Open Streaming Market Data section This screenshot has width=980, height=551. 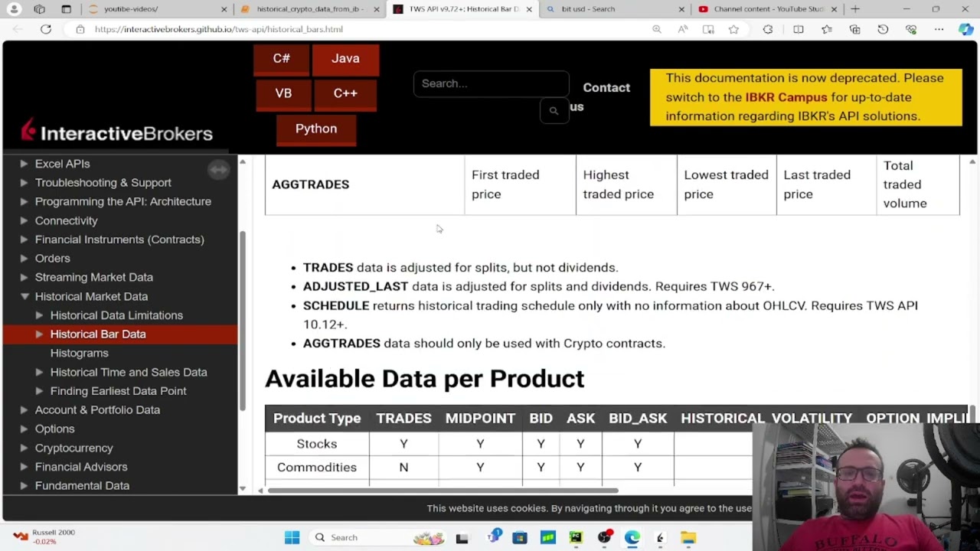pos(94,277)
